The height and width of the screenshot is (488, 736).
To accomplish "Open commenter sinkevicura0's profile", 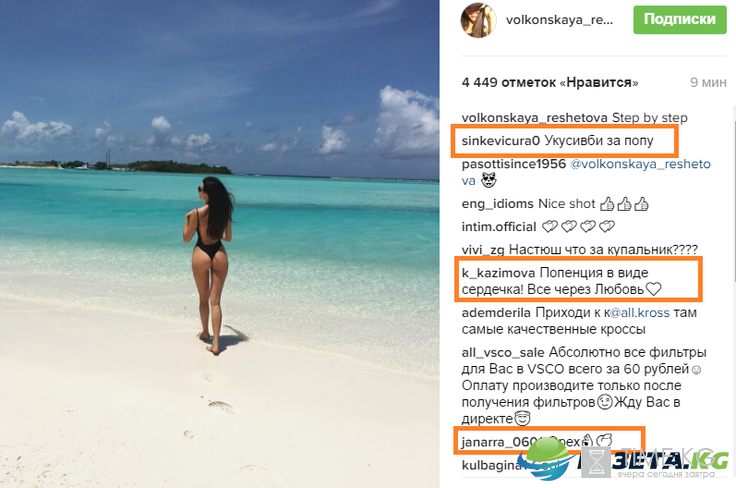I will click(501, 140).
